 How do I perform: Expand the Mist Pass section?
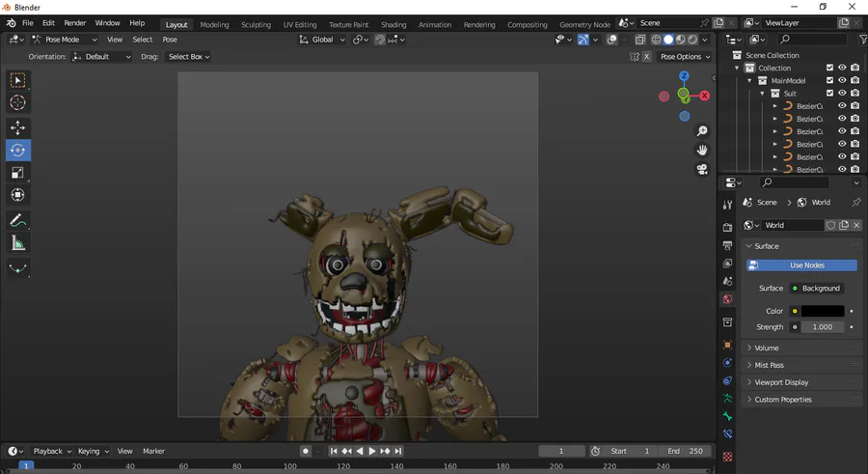point(769,365)
